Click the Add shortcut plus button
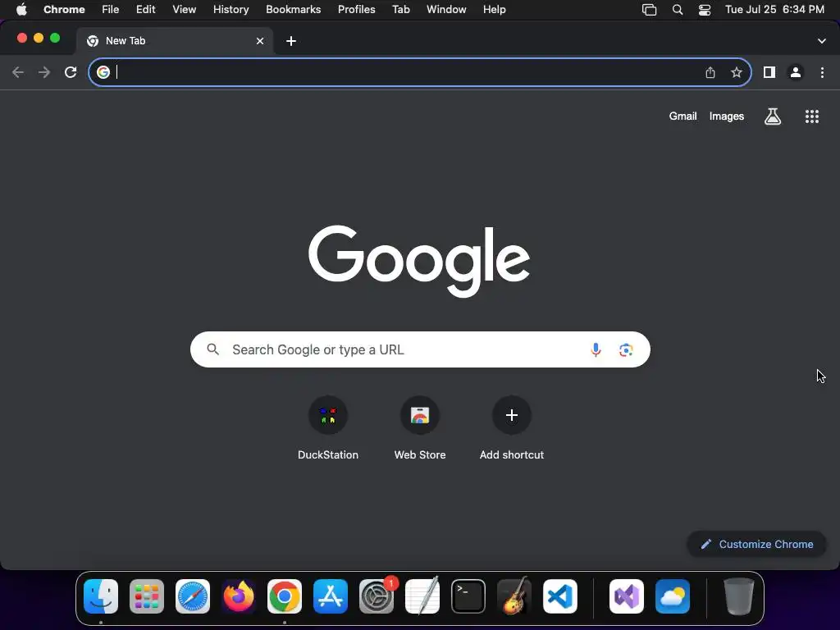The width and height of the screenshot is (840, 630). pyautogui.click(x=512, y=415)
